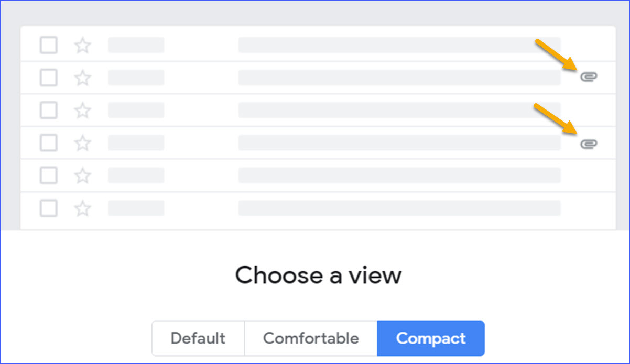
Task: Click the sender name area of the second email
Action: pos(136,78)
